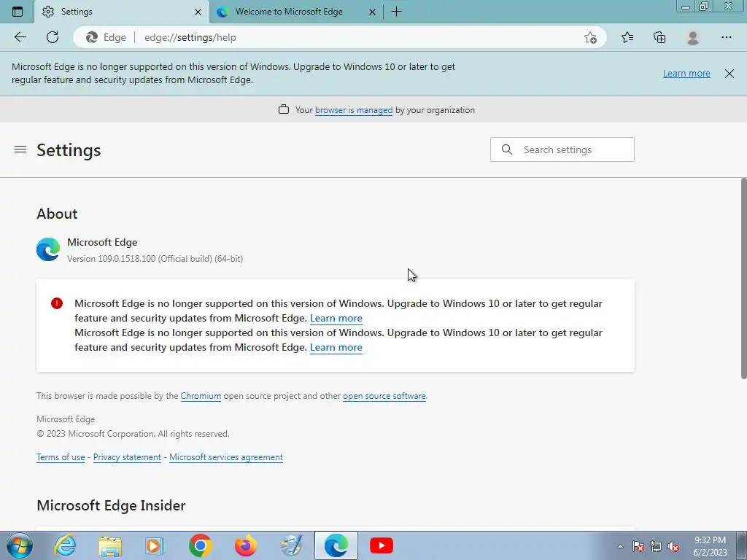
Task: Click the red error alert icon
Action: click(57, 303)
